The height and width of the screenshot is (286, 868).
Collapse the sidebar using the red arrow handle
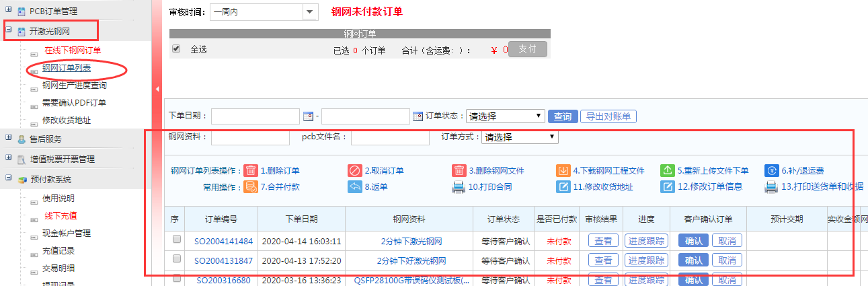point(157,88)
